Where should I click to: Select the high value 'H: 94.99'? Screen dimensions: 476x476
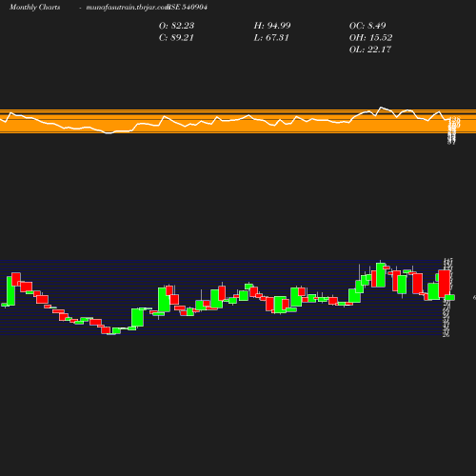coord(272,26)
